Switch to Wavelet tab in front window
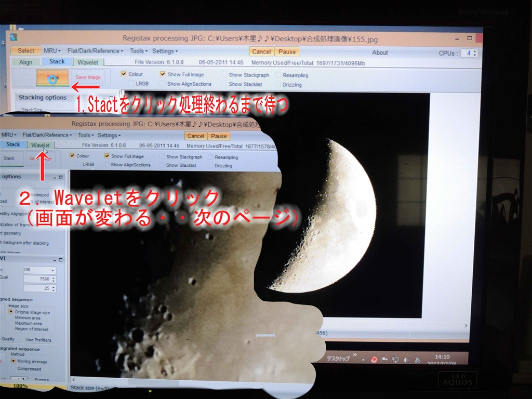This screenshot has height=399, width=532. tap(41, 145)
